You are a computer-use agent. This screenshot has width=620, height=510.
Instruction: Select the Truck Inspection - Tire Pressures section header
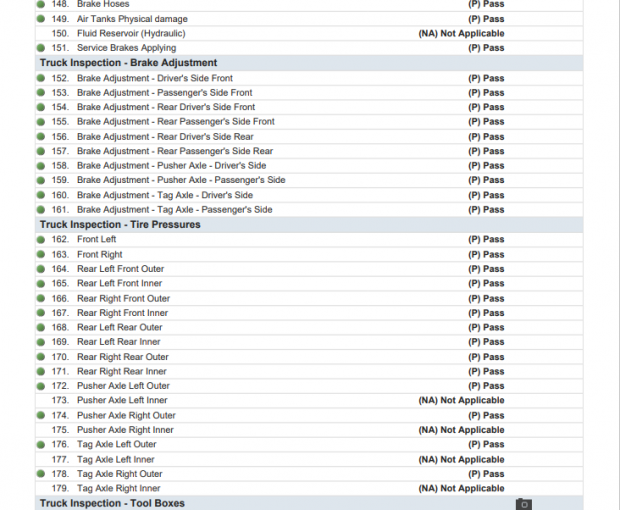click(120, 225)
